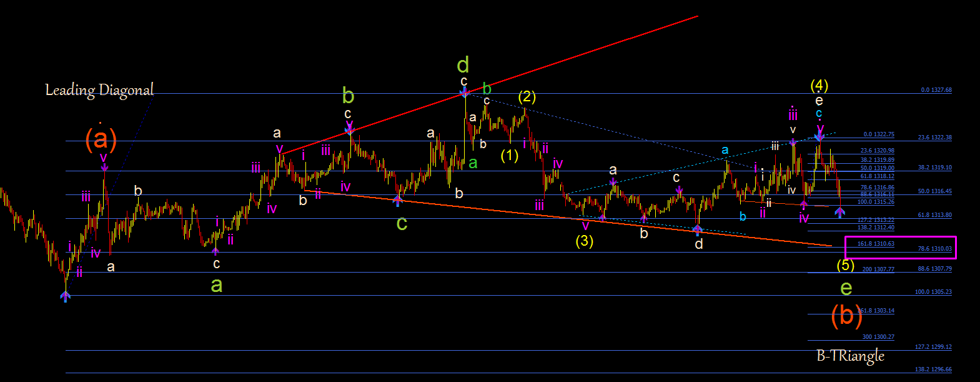The width and height of the screenshot is (980, 382).
Task: Click the large green e wave label
Action: coord(846,288)
